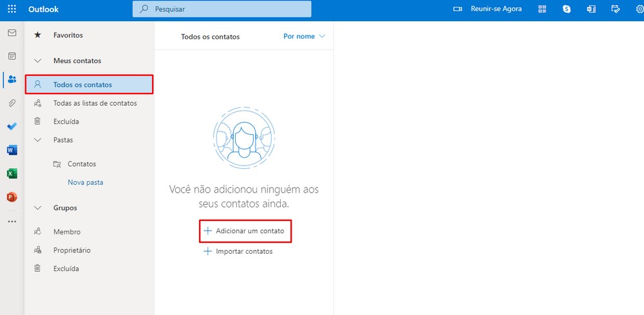This screenshot has height=315, width=644.
Task: Click the search magnifier icon
Action: point(144,9)
